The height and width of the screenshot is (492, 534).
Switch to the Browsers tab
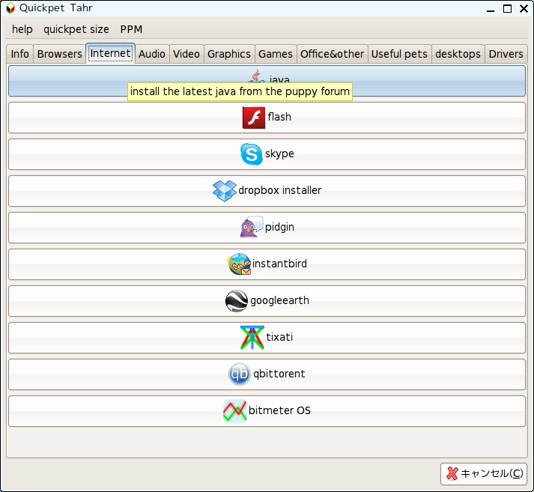60,54
